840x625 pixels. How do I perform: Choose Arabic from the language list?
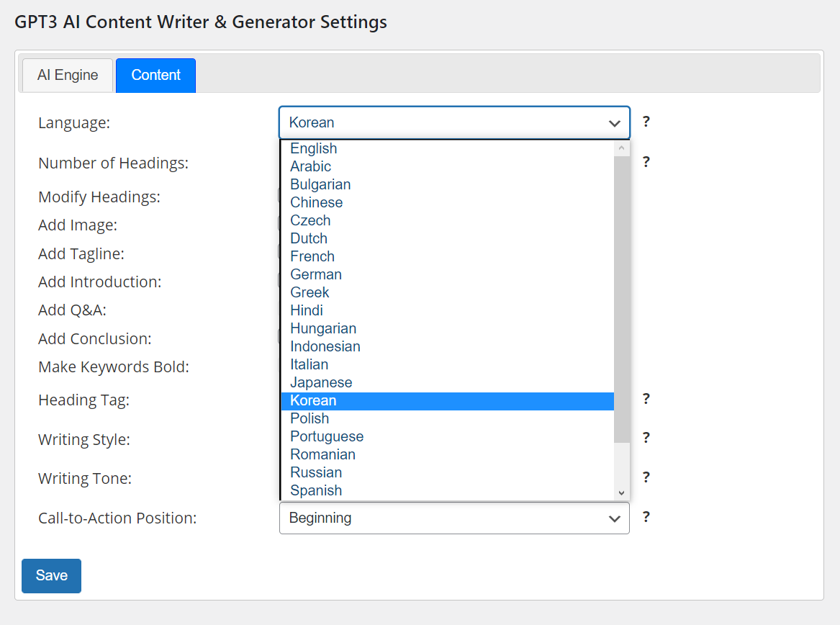[447, 167]
